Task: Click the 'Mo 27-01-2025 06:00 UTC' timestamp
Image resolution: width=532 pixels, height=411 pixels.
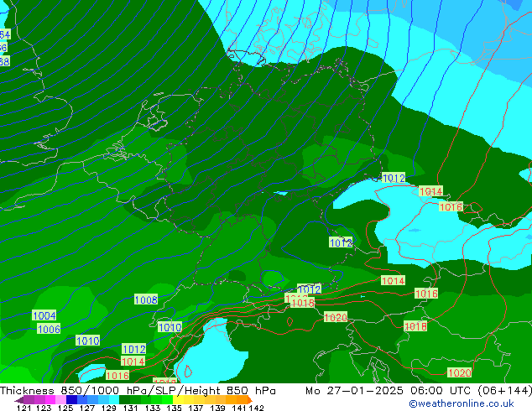Action: (x=390, y=390)
